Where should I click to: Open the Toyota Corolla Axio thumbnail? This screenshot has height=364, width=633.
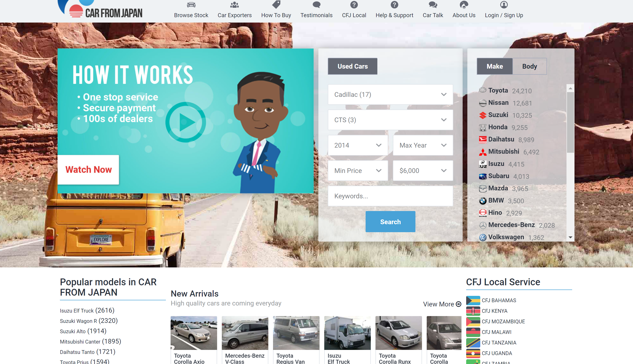pyautogui.click(x=194, y=333)
